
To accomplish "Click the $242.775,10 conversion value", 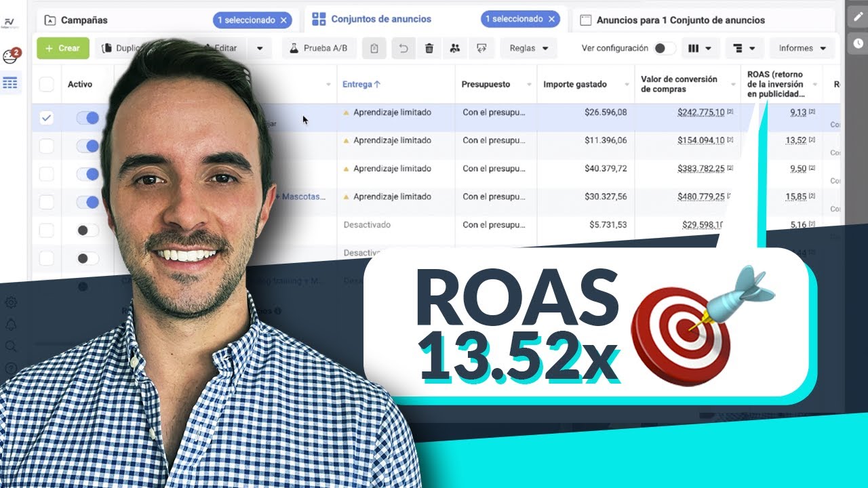I will 701,113.
